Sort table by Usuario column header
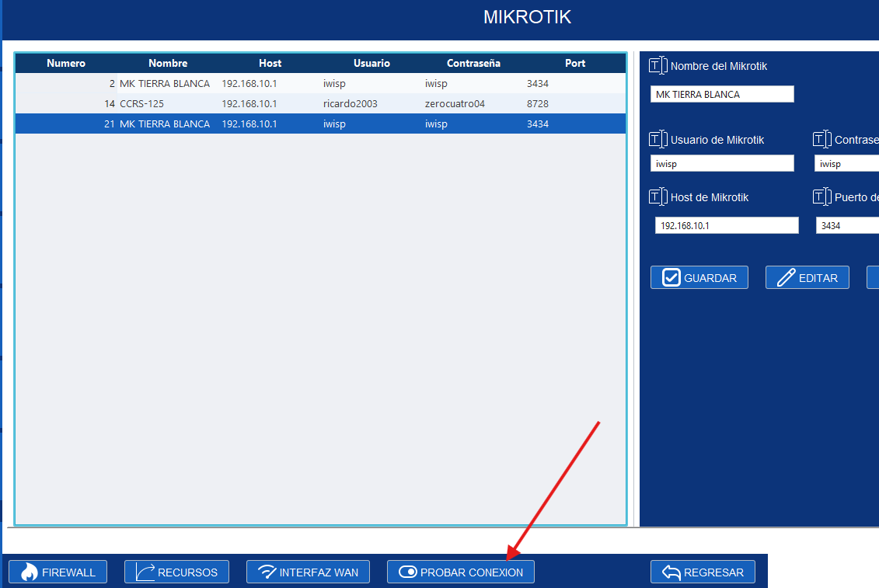 (x=371, y=64)
